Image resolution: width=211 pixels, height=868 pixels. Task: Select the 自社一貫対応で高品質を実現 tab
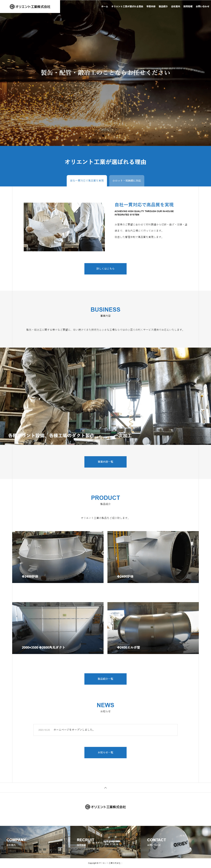point(87,181)
